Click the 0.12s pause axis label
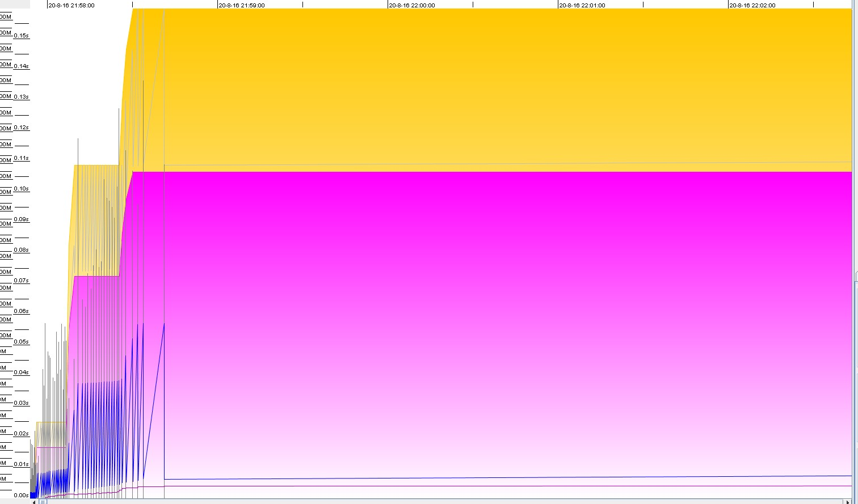 22,127
